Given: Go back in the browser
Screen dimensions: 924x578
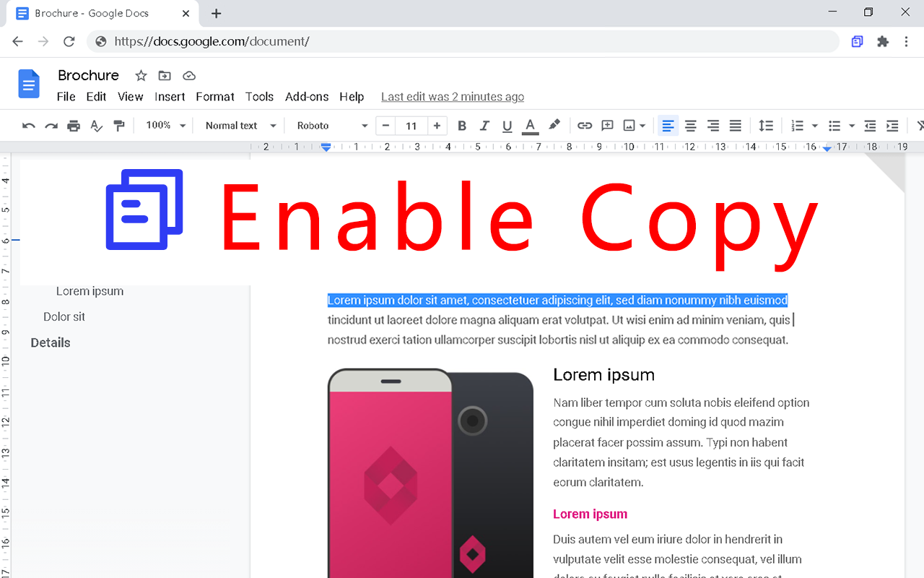Looking at the screenshot, I should [x=17, y=42].
